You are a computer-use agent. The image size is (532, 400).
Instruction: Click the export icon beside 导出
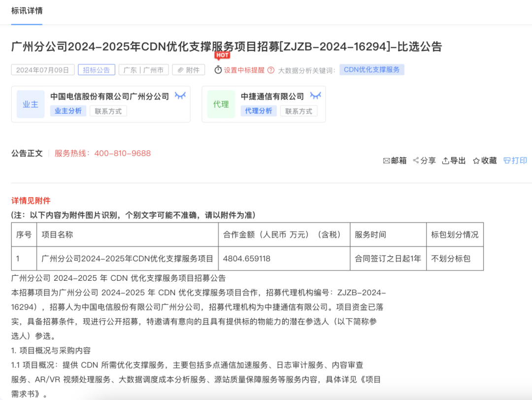[x=445, y=161]
